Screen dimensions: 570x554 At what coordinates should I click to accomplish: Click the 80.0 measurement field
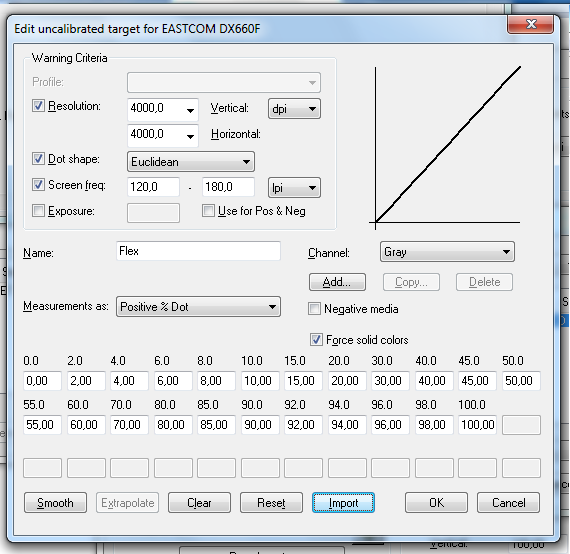173,425
